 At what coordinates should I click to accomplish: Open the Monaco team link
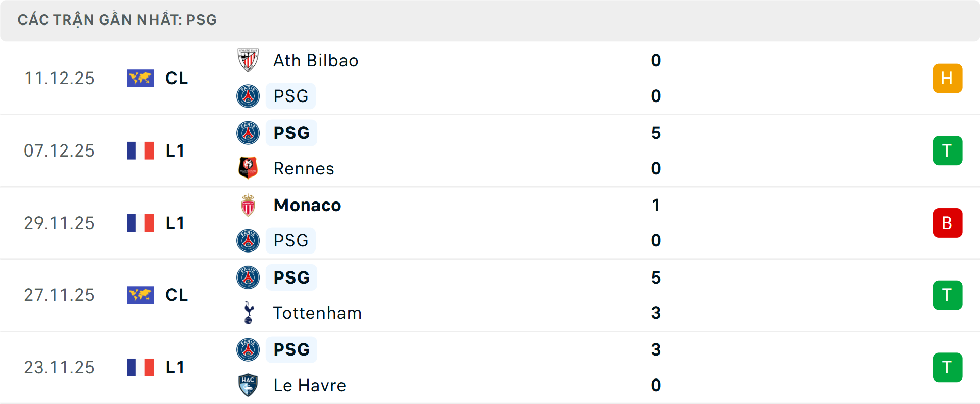[307, 205]
